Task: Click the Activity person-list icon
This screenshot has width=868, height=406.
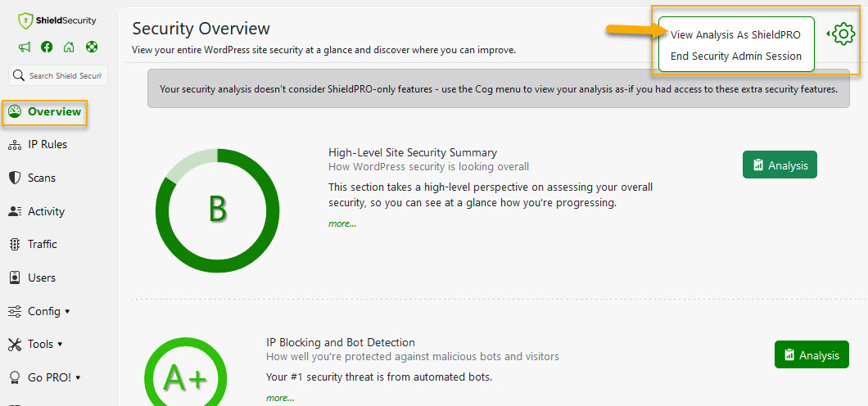Action: click(x=15, y=211)
